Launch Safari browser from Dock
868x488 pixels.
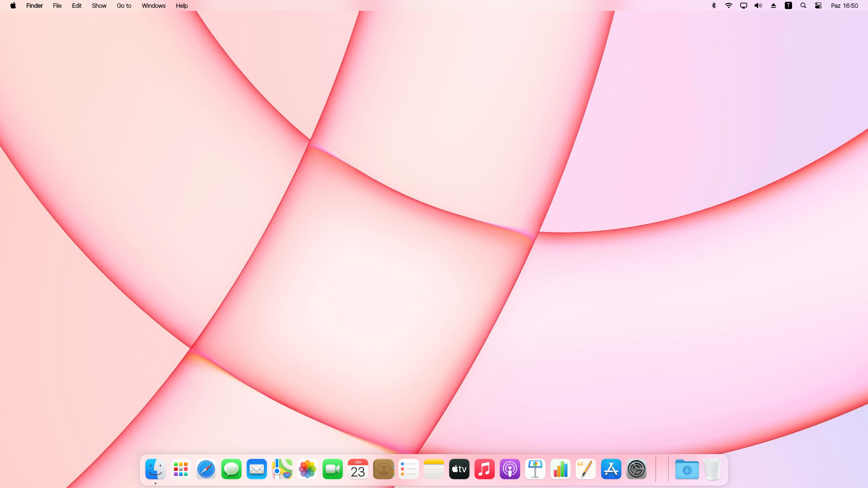(206, 469)
